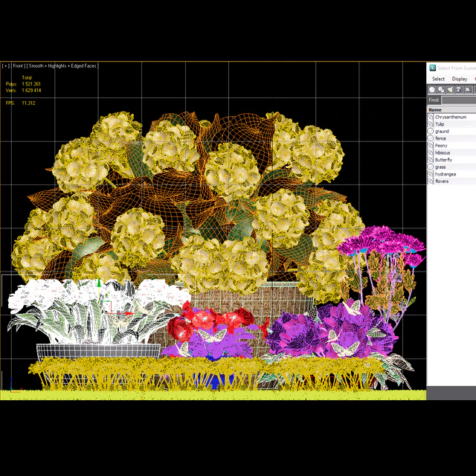Click the group icon beside Chrysanthemum
476x476 pixels.
point(431,117)
